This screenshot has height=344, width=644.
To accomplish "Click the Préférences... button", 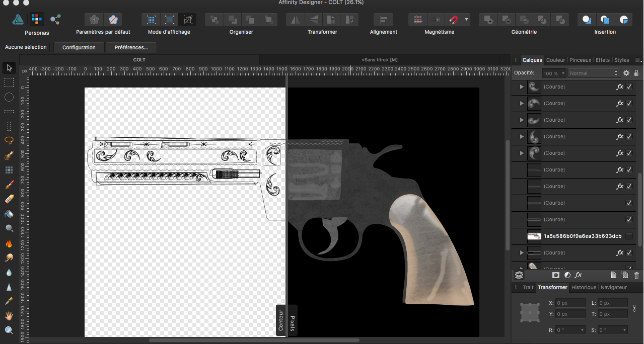I will point(131,47).
